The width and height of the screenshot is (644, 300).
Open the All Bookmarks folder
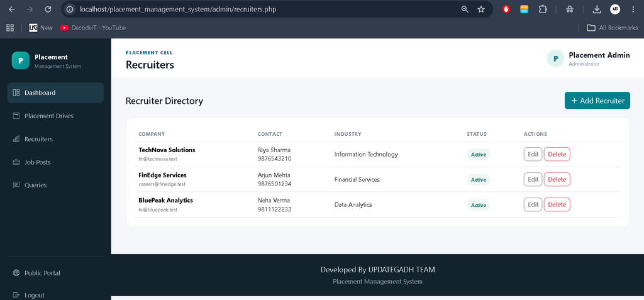(x=613, y=28)
